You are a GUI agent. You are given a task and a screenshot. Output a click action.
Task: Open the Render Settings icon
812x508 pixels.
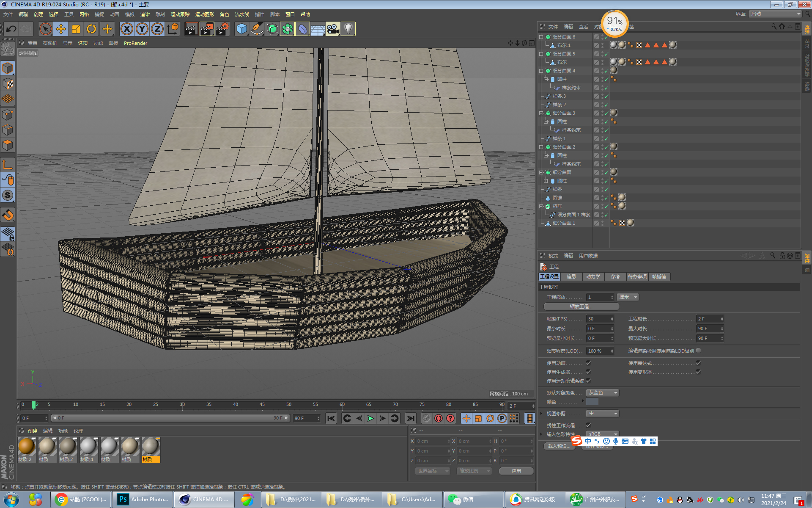[222, 29]
